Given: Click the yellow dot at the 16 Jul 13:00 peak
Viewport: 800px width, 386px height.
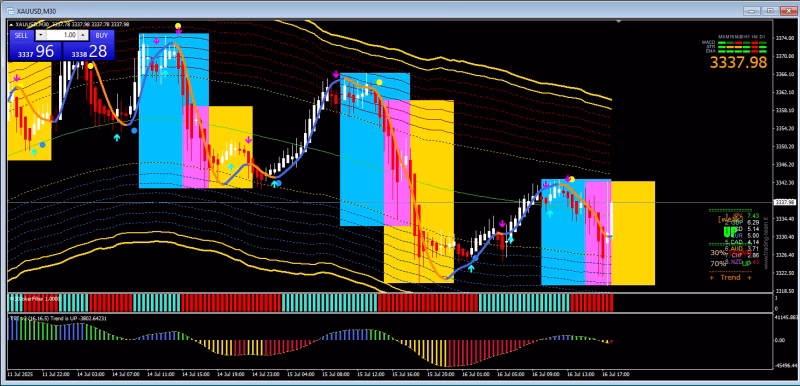Looking at the screenshot, I should (571, 179).
